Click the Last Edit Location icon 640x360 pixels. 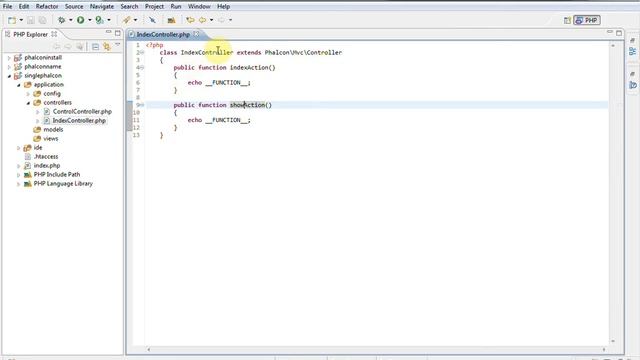pyautogui.click(x=190, y=20)
